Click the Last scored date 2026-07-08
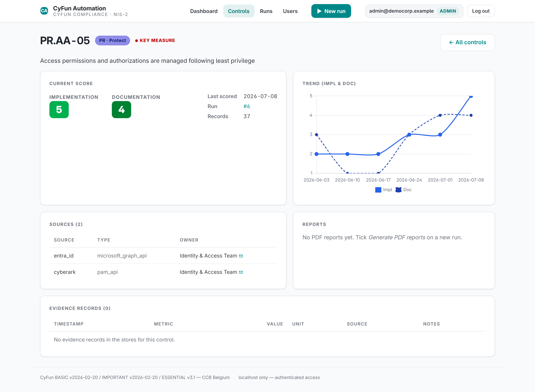The height and width of the screenshot is (392, 535). [x=260, y=96]
